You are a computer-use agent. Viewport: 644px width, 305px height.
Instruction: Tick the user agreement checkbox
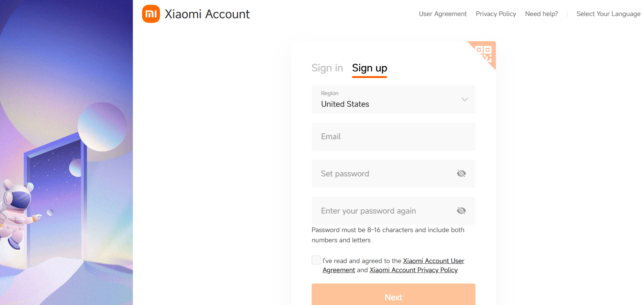coord(316,260)
